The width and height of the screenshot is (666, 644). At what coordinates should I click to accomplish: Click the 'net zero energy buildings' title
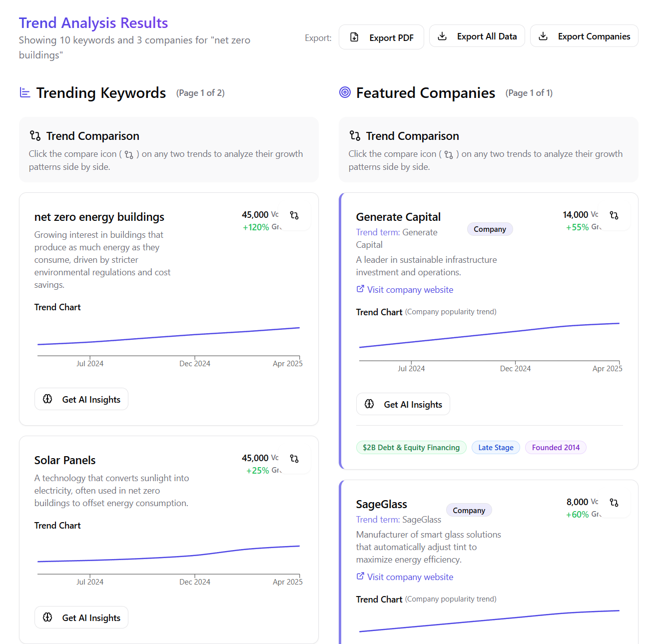click(99, 217)
